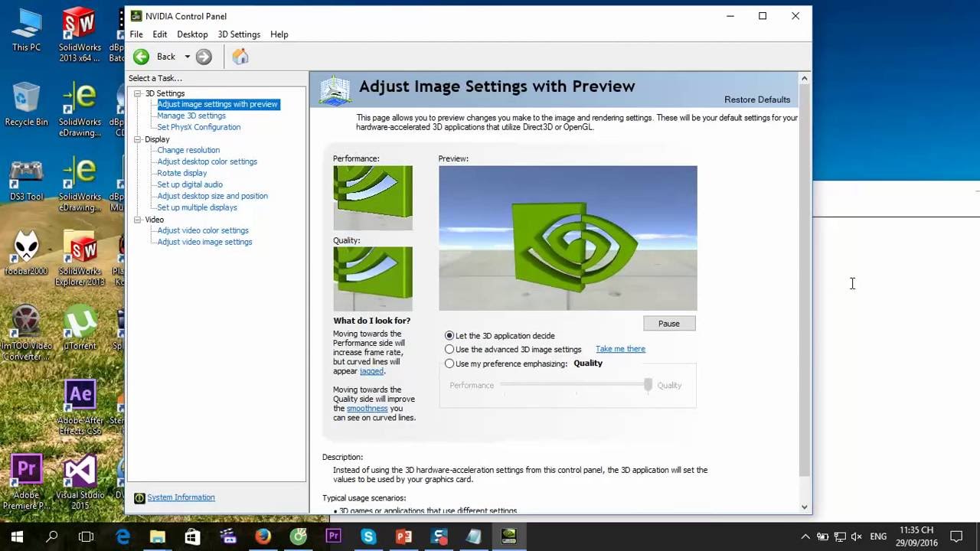The image size is (980, 551).
Task: Click the green Back arrow icon
Action: 141,57
